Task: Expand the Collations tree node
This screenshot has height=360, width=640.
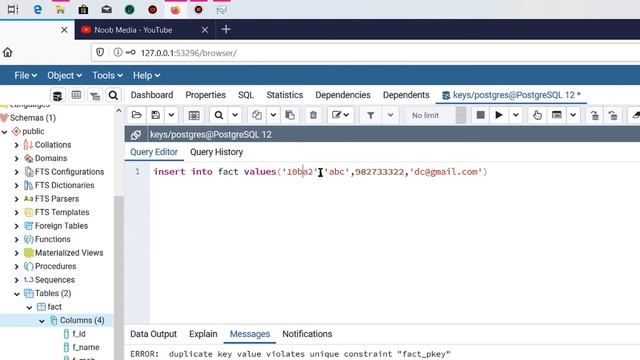Action: 16,145
